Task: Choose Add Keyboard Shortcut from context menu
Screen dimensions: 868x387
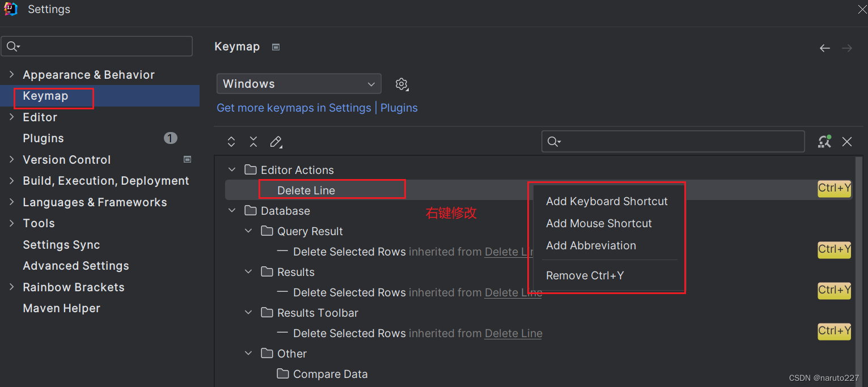Action: click(607, 201)
